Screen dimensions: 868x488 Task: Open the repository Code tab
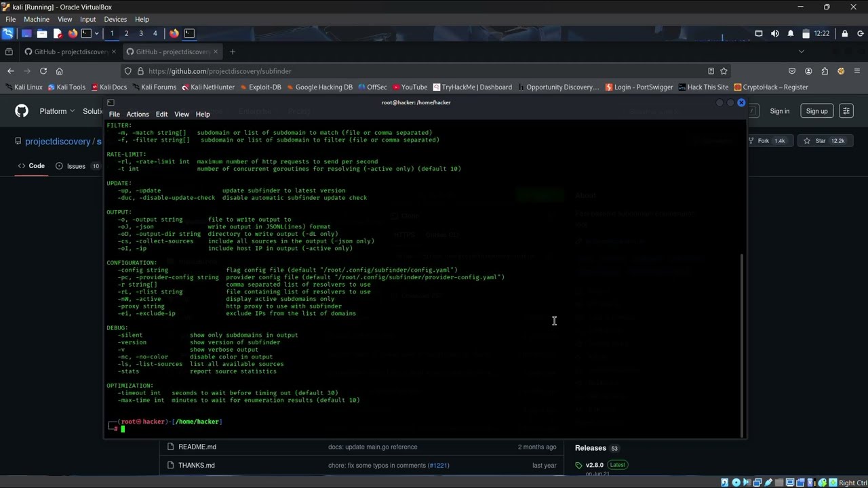click(x=31, y=166)
